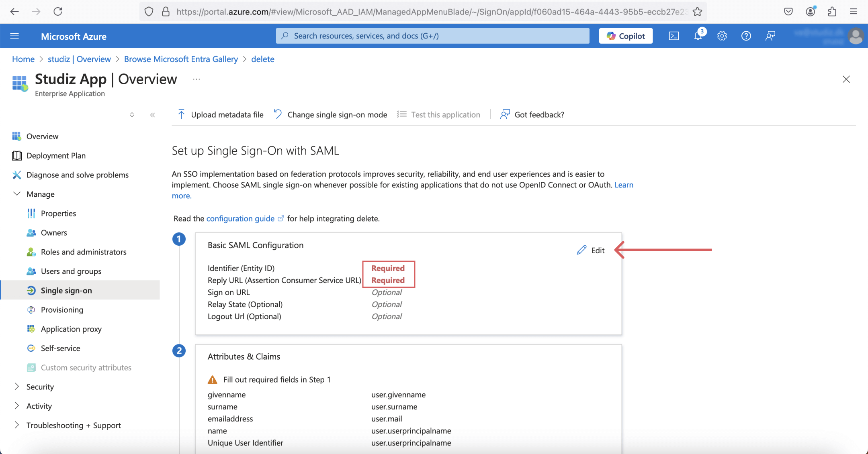The height and width of the screenshot is (454, 868).
Task: Open studiz | Overview breadcrumb
Action: (79, 59)
